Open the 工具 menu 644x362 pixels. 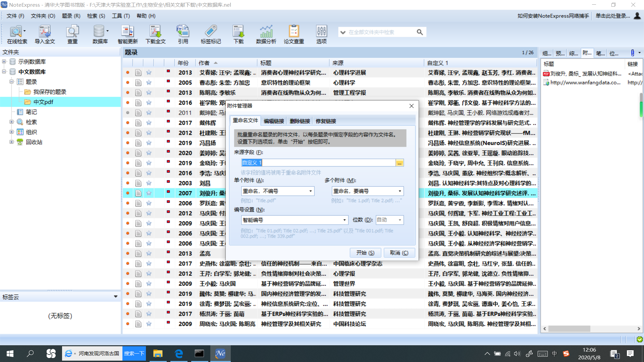121,16
